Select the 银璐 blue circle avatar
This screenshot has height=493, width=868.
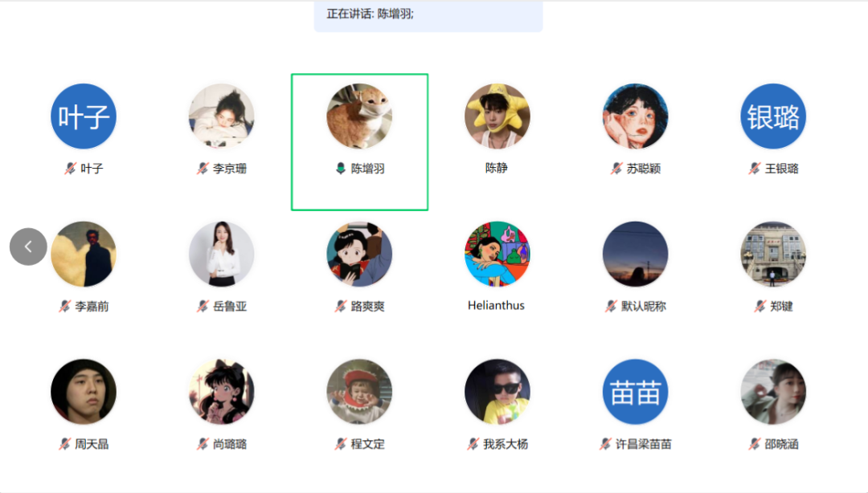click(x=773, y=116)
